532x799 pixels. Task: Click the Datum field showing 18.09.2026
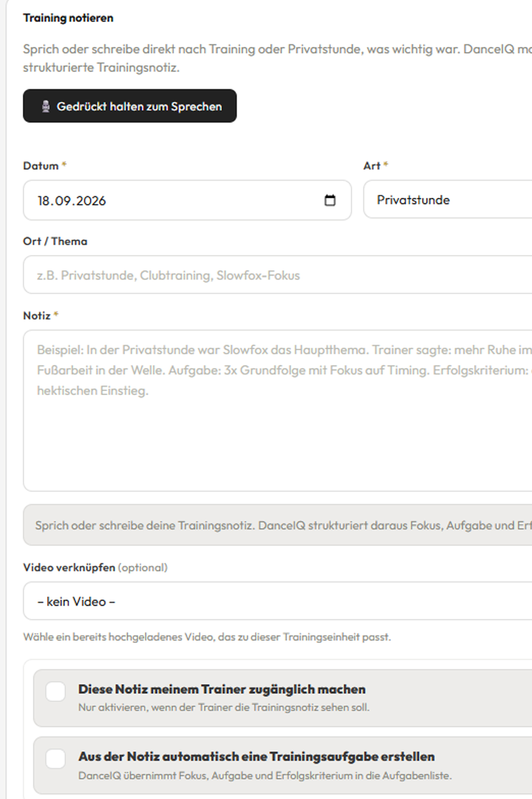[187, 200]
